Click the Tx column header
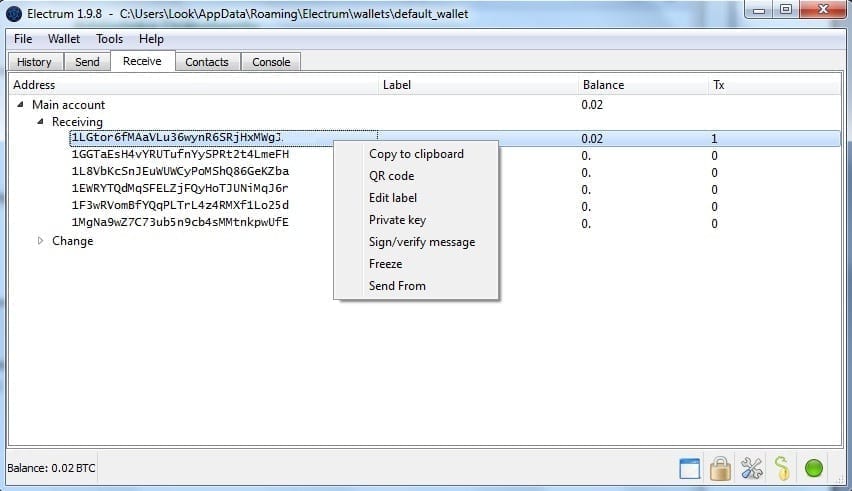The height and width of the screenshot is (491, 852). [x=774, y=85]
